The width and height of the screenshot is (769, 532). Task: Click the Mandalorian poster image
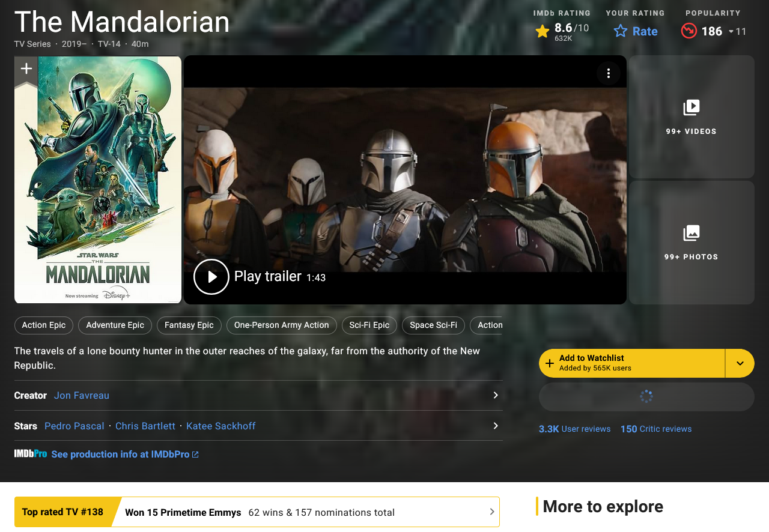coord(98,180)
